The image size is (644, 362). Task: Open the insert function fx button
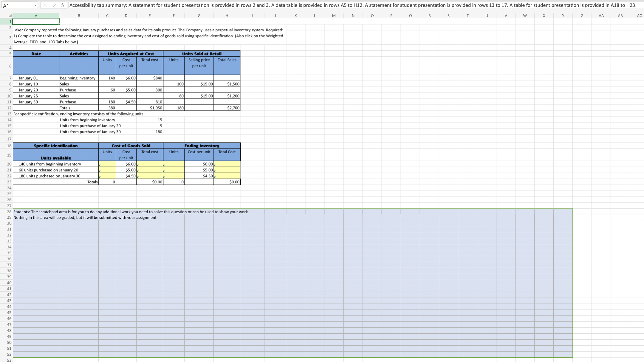pos(63,5)
